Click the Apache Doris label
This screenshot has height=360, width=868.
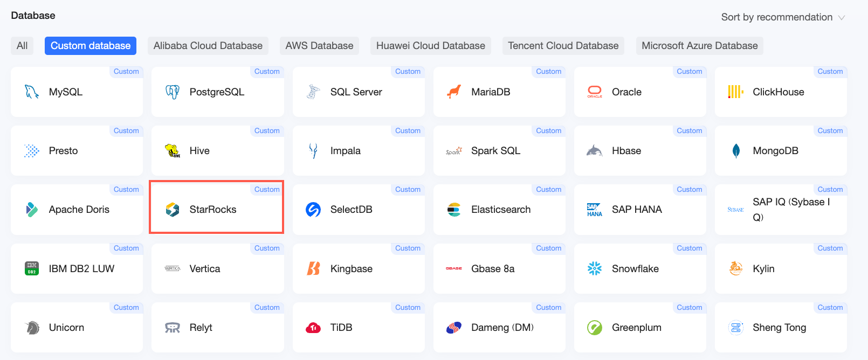coord(79,210)
